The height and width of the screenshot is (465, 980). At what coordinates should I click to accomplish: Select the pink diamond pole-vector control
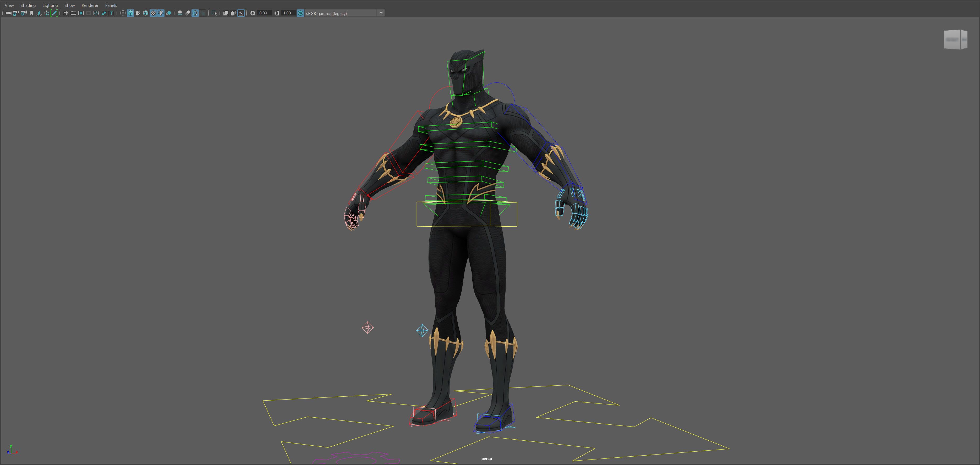point(368,327)
